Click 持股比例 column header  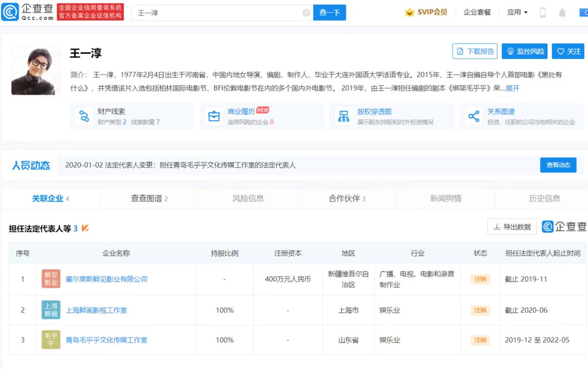click(224, 253)
